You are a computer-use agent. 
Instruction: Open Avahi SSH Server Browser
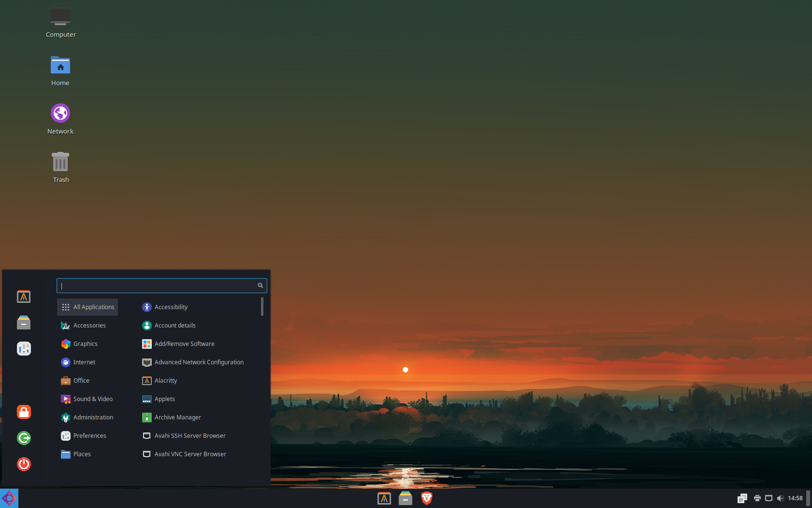click(x=199, y=436)
